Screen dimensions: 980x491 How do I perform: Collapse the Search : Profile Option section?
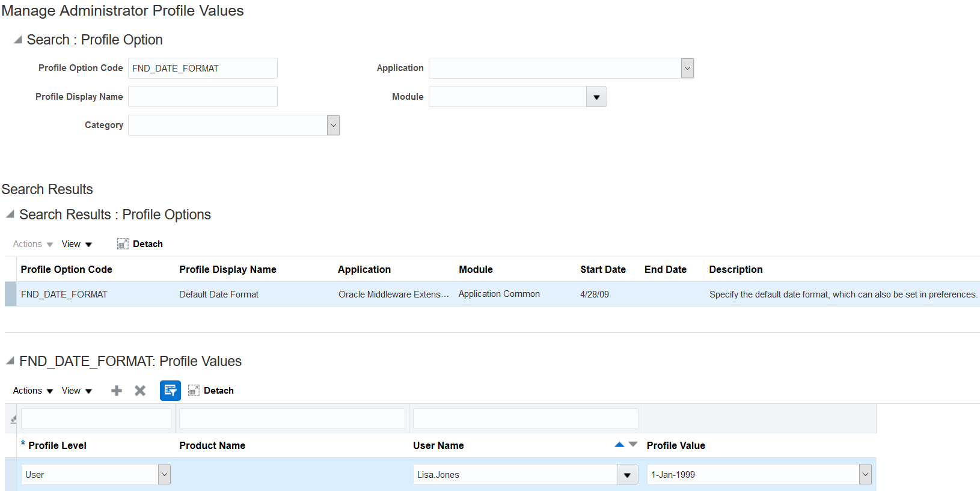click(x=18, y=40)
